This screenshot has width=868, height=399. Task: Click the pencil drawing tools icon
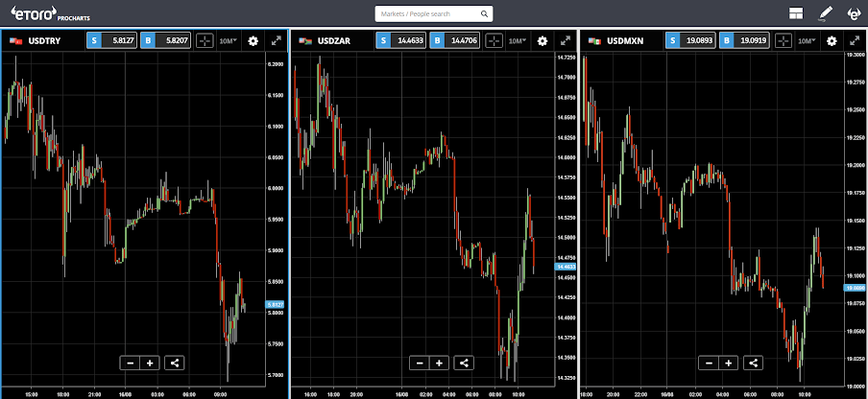pos(824,13)
